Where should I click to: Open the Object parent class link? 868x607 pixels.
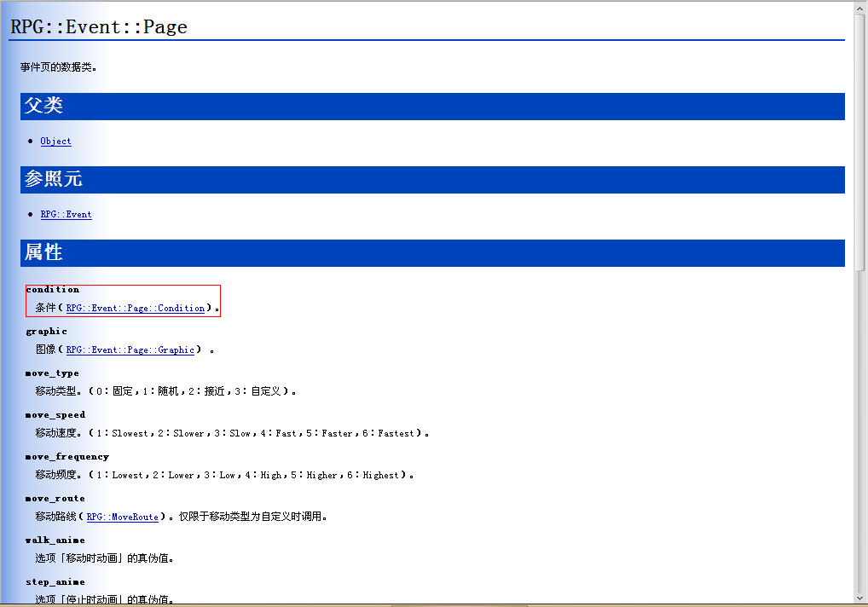tap(55, 142)
